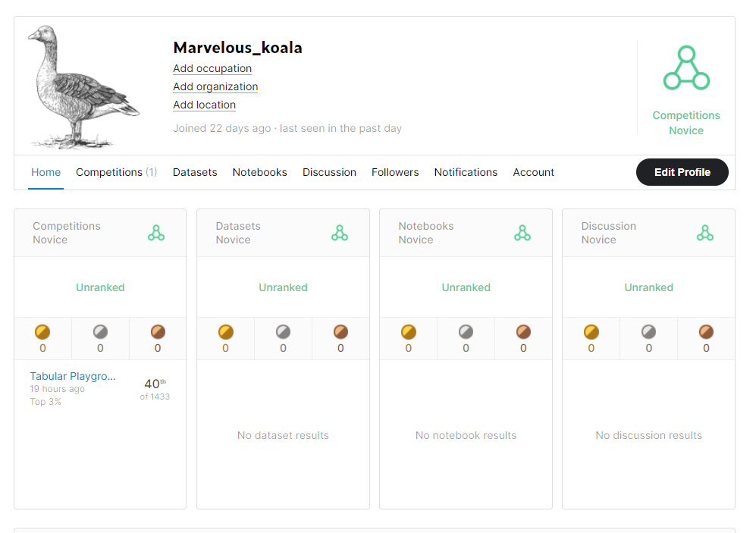756x533 pixels.
Task: Open the Competitions tab
Action: click(116, 172)
